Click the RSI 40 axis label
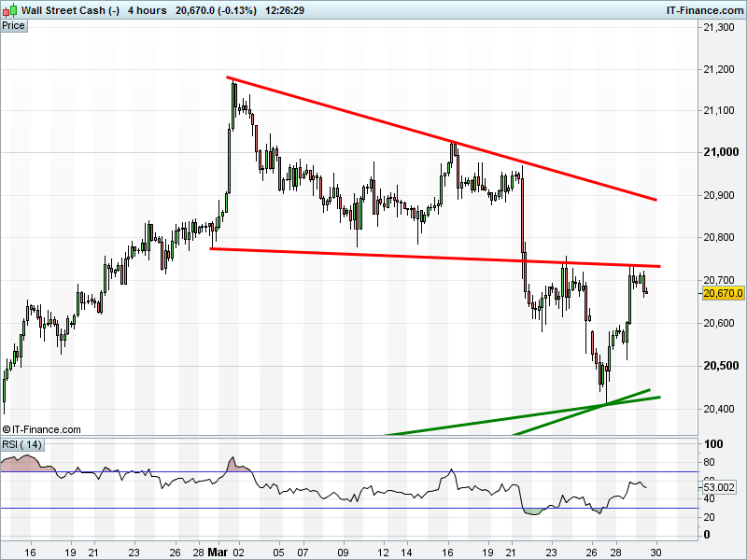747x560 pixels. coord(709,499)
